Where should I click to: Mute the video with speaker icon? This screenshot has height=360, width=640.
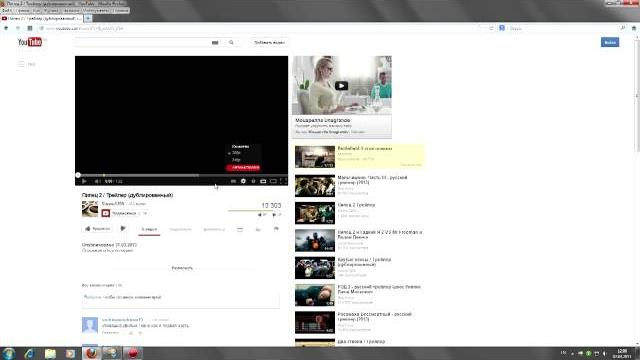pos(98,181)
